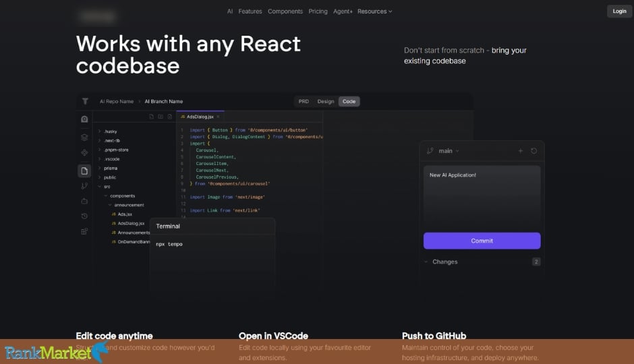Select the diamond components icon in the sidebar

click(84, 152)
